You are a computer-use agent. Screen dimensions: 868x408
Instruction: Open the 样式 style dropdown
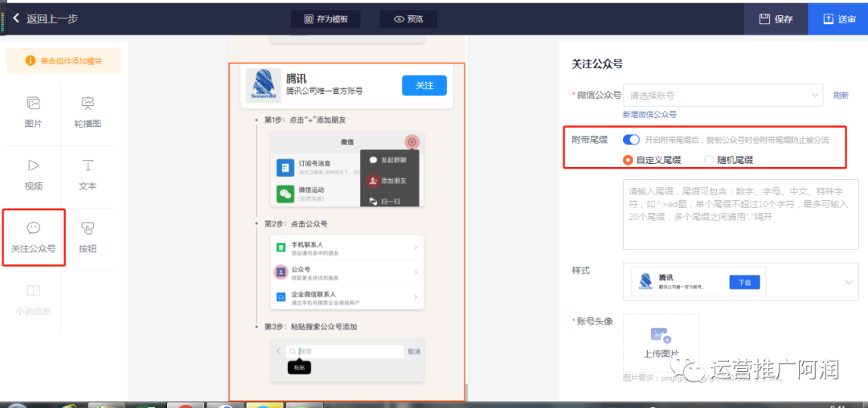click(x=741, y=282)
